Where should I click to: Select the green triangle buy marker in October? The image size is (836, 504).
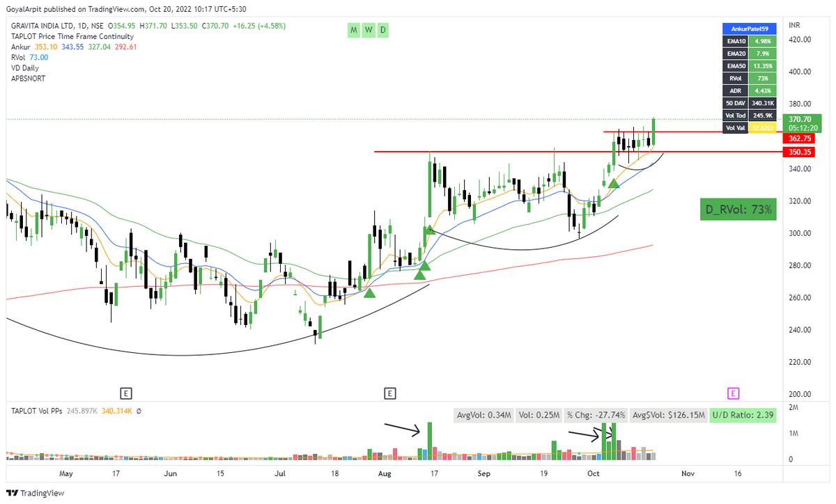[612, 184]
